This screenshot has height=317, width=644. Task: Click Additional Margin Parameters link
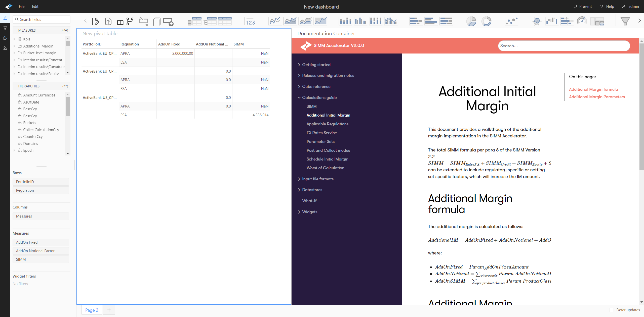596,96
